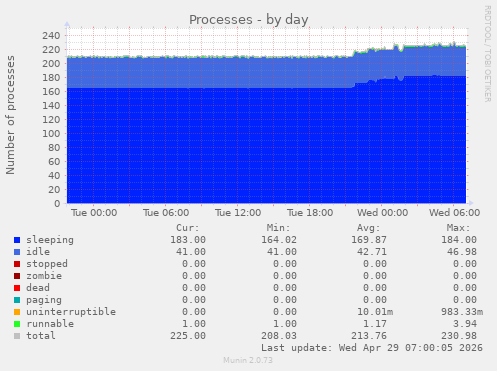Screen dimensions: 497x371
Task: Click sleeping average value 169.87
Action: click(369, 240)
